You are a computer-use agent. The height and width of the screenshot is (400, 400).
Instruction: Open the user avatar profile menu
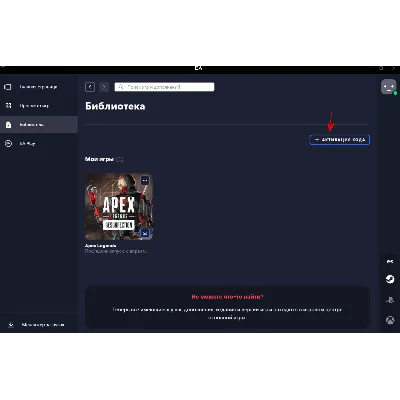click(389, 87)
